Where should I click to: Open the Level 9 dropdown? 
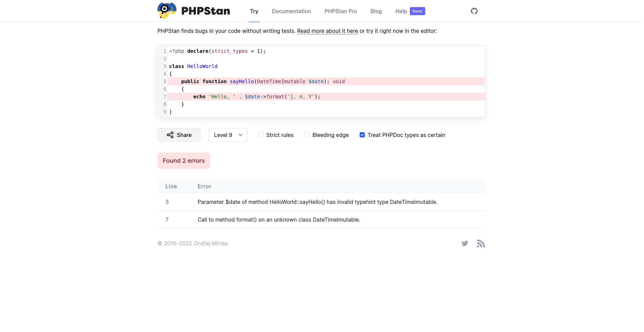(228, 135)
